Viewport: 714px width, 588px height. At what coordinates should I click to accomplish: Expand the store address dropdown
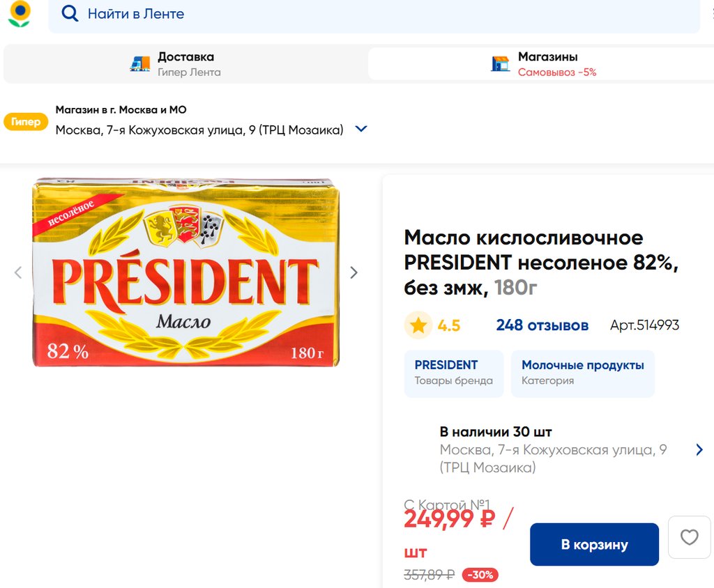click(361, 129)
